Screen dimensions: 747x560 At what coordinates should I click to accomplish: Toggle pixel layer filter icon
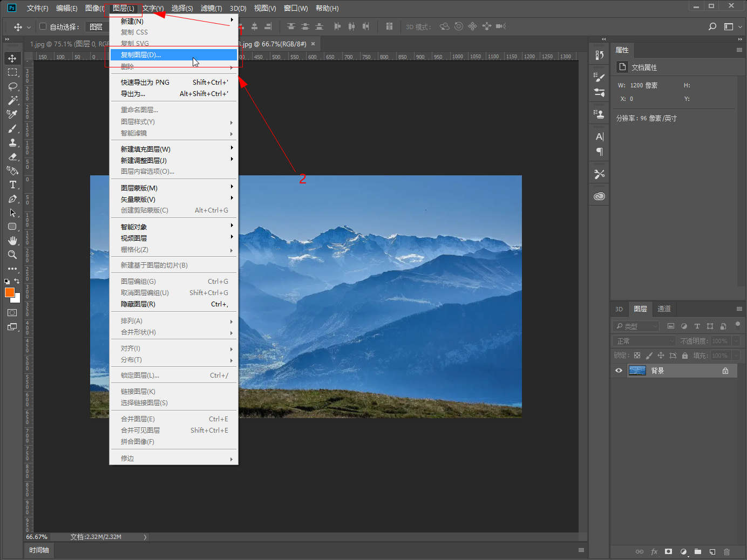671,326
